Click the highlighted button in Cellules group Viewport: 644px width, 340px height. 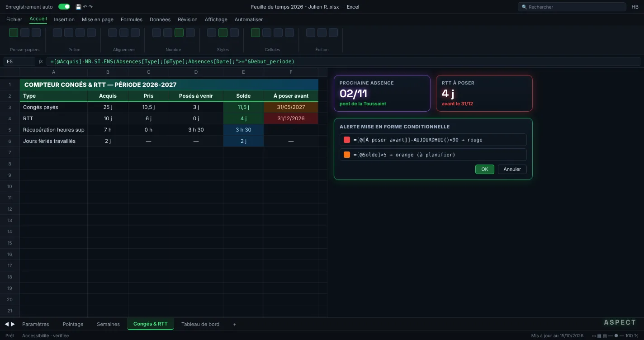point(256,33)
